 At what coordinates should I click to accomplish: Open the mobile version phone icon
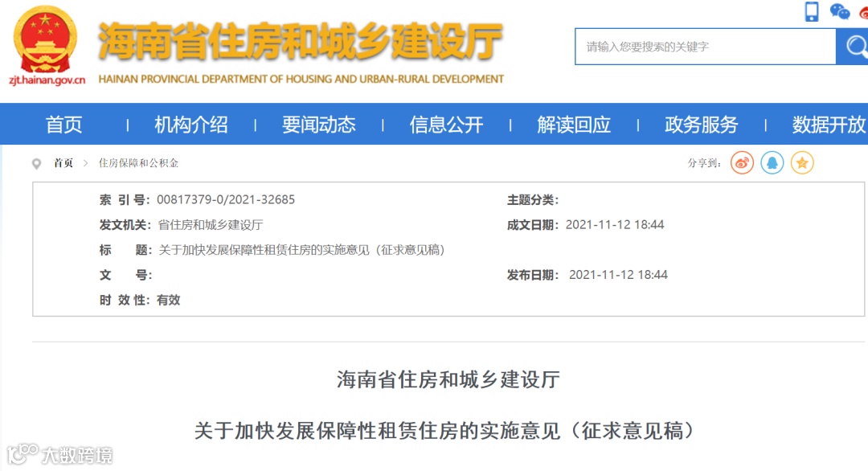click(812, 11)
